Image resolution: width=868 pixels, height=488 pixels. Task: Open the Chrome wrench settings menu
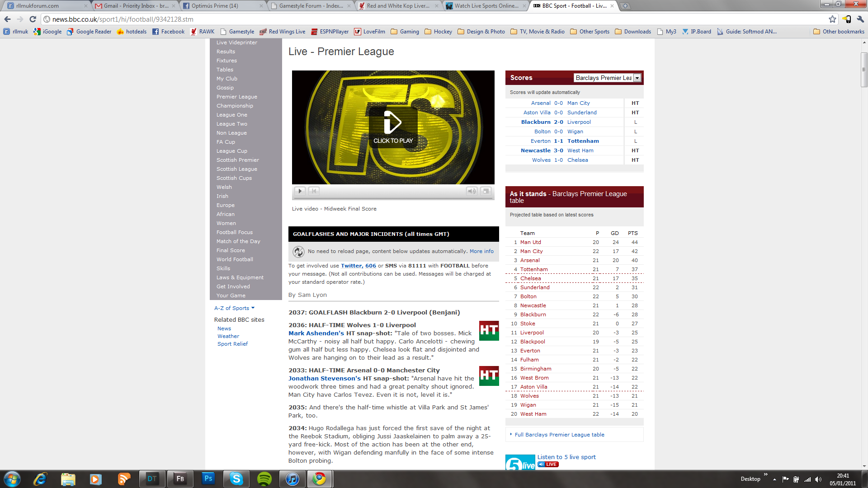(860, 19)
